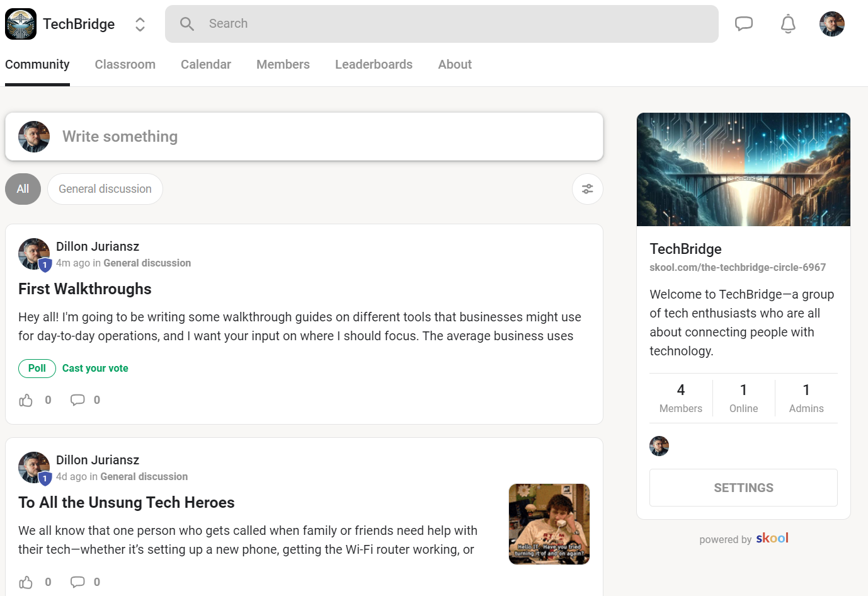Open the Tech Heroes post thumbnail
868x596 pixels.
pyautogui.click(x=549, y=524)
